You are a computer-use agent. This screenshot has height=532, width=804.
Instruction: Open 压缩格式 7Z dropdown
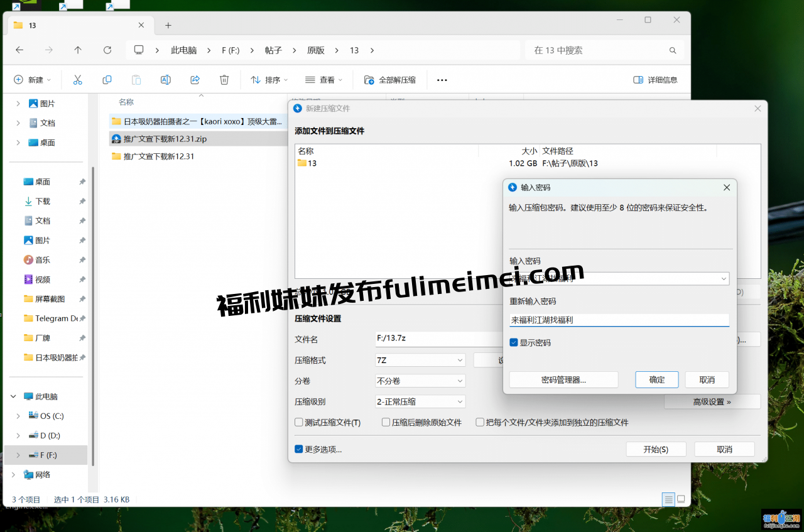coord(420,360)
